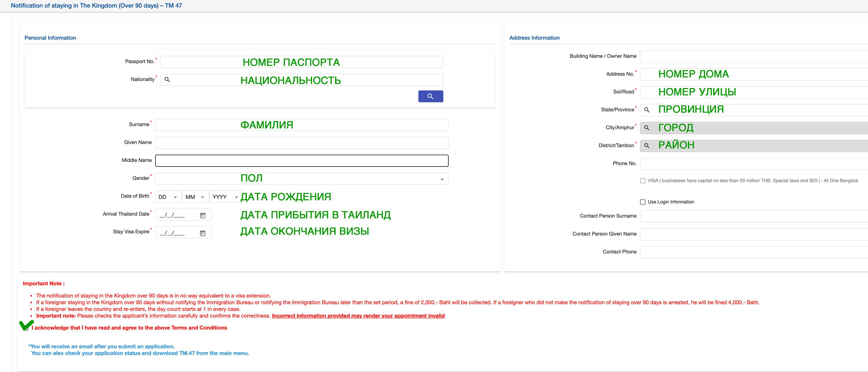The image size is (868, 372).
Task: Open the City/Amphur search lookup
Action: (x=646, y=127)
